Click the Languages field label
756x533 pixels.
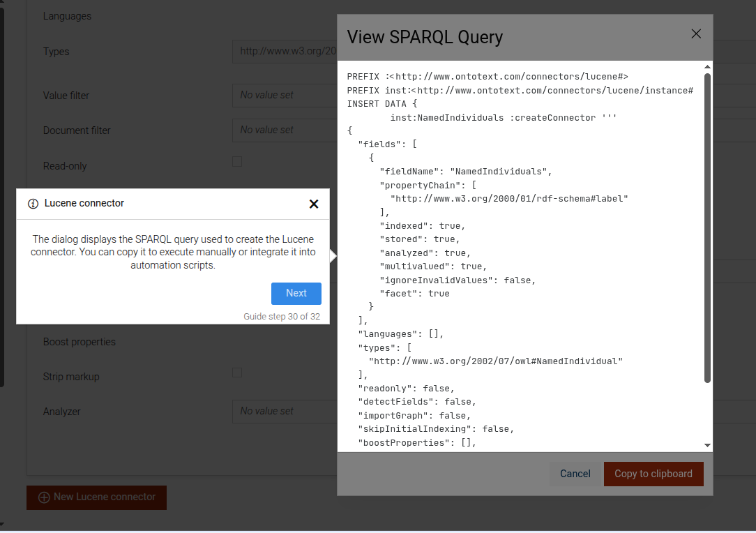pyautogui.click(x=67, y=16)
